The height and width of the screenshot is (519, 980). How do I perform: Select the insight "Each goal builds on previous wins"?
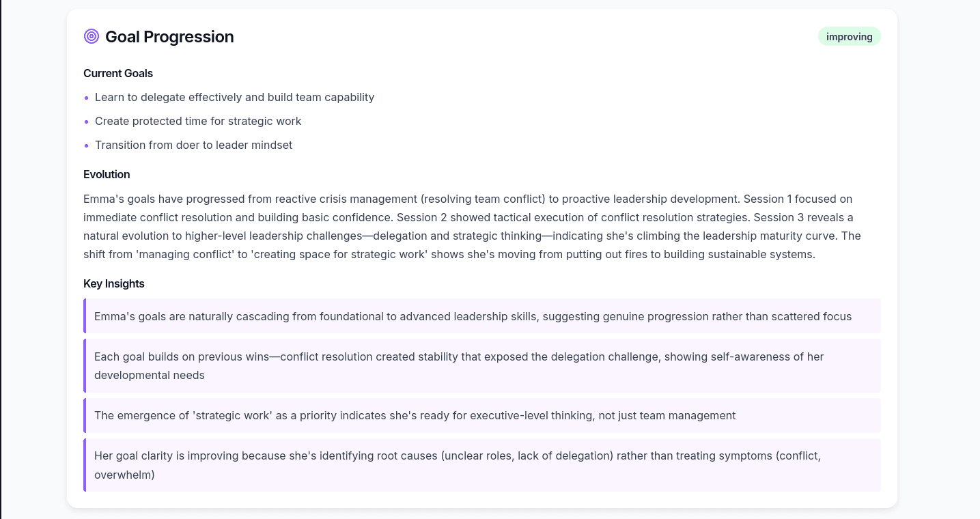click(x=459, y=365)
